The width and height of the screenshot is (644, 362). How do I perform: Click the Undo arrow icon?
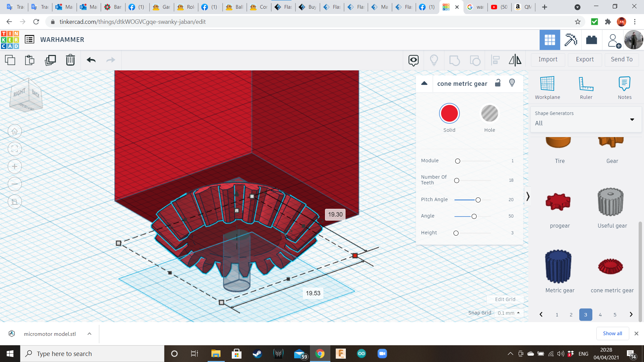click(91, 60)
